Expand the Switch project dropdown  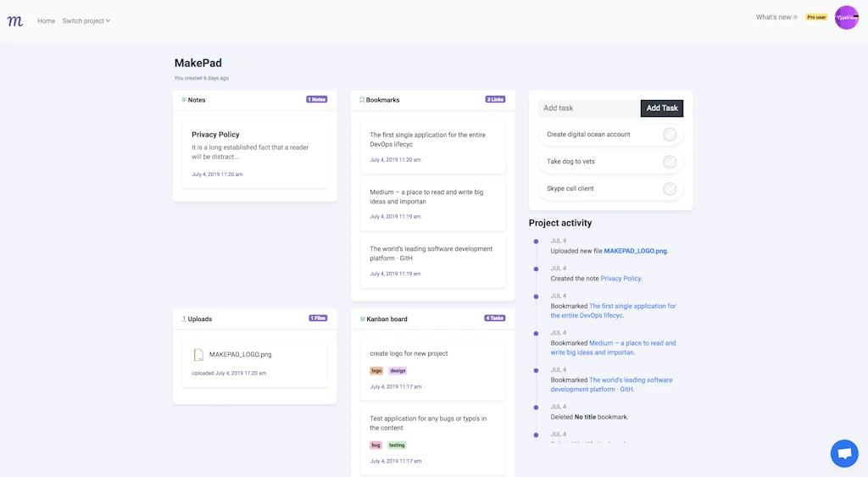pos(86,21)
